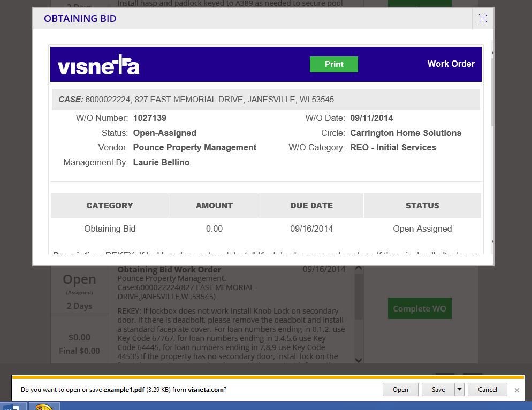
Task: Open the example1.pdf download
Action: 400,390
